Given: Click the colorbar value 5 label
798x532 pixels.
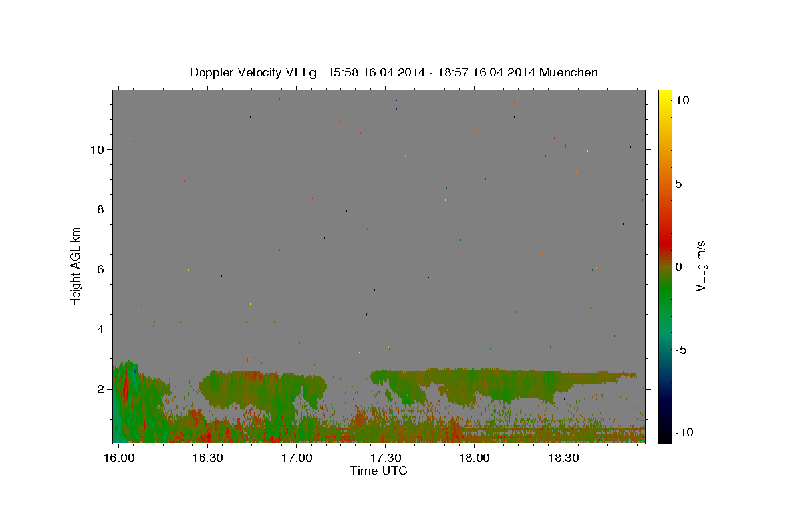Looking at the screenshot, I should 679,184.
